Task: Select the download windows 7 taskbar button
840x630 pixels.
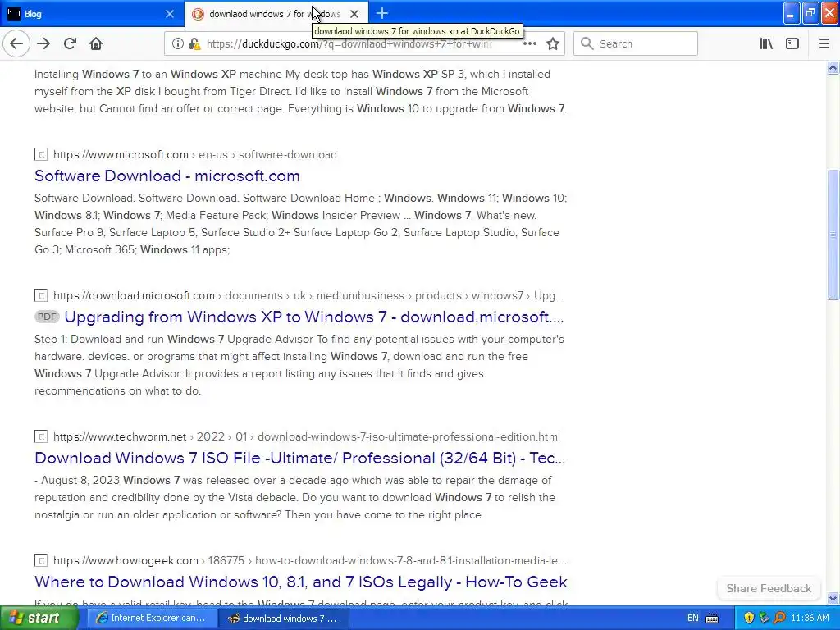Action: click(284, 619)
